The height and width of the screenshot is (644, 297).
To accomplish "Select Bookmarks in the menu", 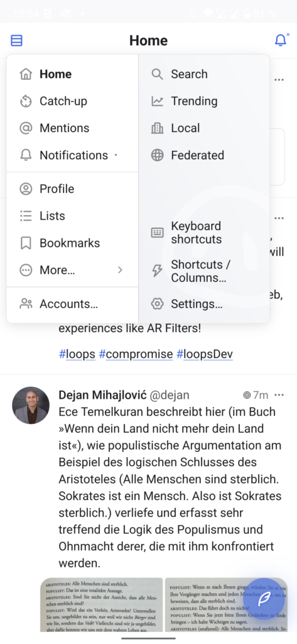I will click(73, 243).
